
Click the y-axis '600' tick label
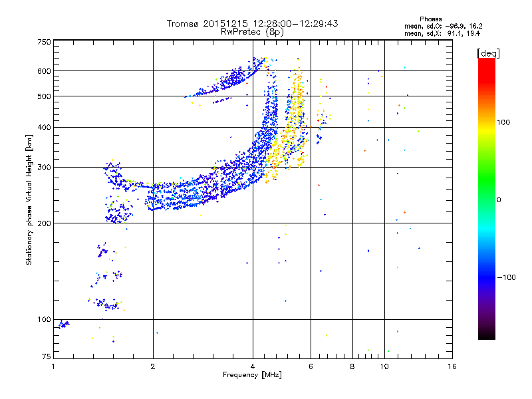(44, 71)
